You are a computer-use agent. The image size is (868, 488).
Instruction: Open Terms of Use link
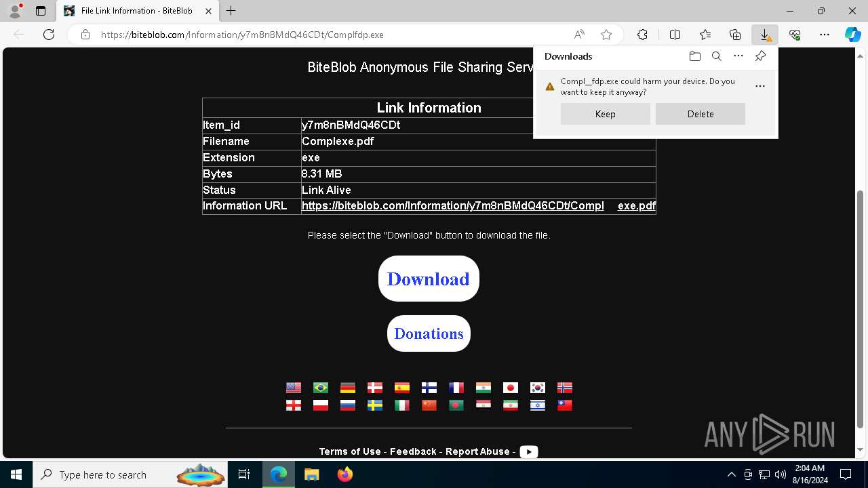coord(350,451)
